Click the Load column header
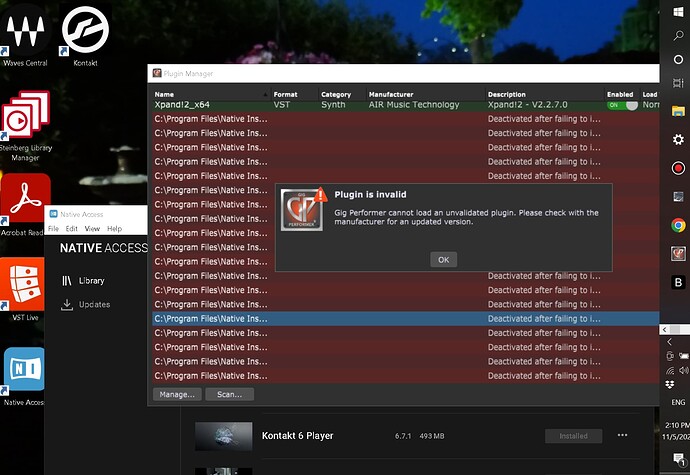690x475 pixels. (650, 94)
